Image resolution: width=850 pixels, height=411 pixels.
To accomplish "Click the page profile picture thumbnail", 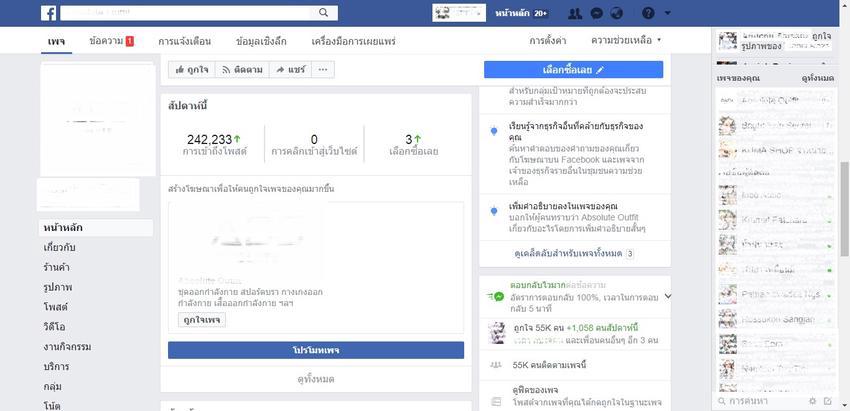I will (98, 119).
